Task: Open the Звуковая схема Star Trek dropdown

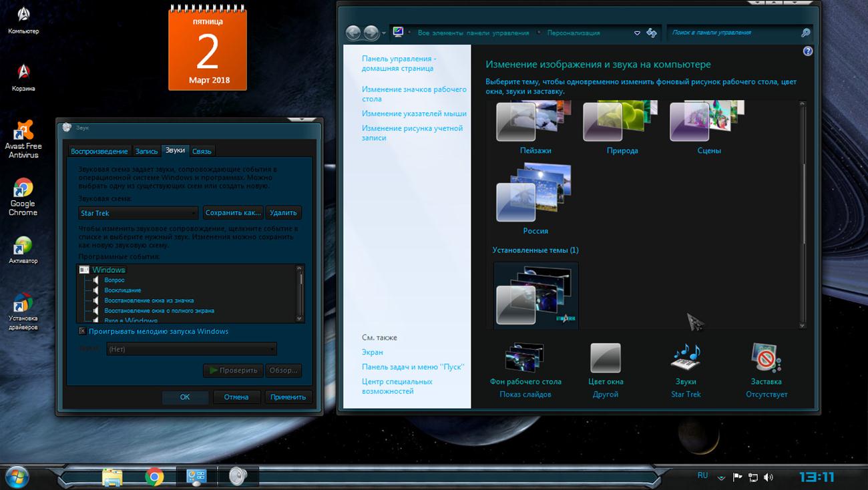Action: (138, 213)
